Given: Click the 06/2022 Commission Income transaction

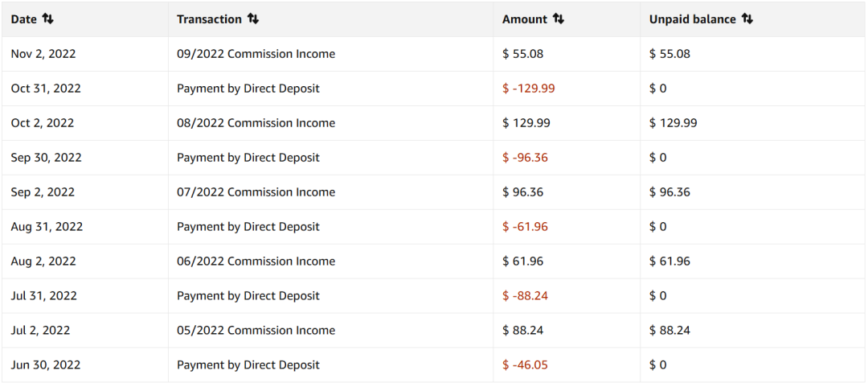Looking at the screenshot, I should pos(256,262).
